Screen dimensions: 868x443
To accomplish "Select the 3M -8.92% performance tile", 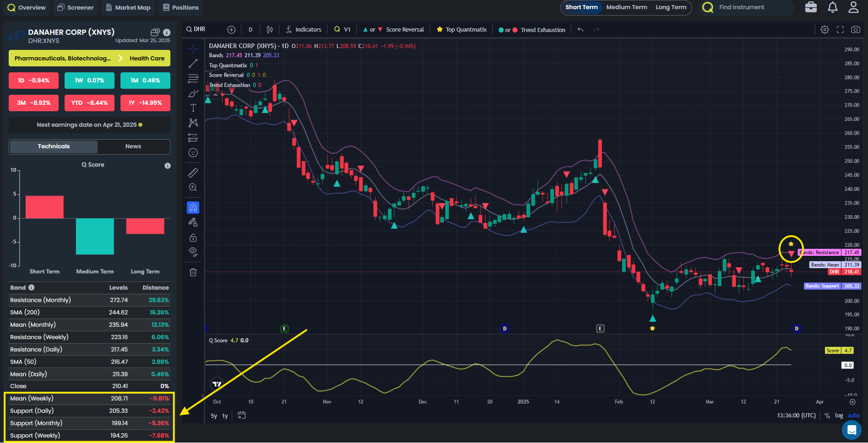I will [33, 103].
